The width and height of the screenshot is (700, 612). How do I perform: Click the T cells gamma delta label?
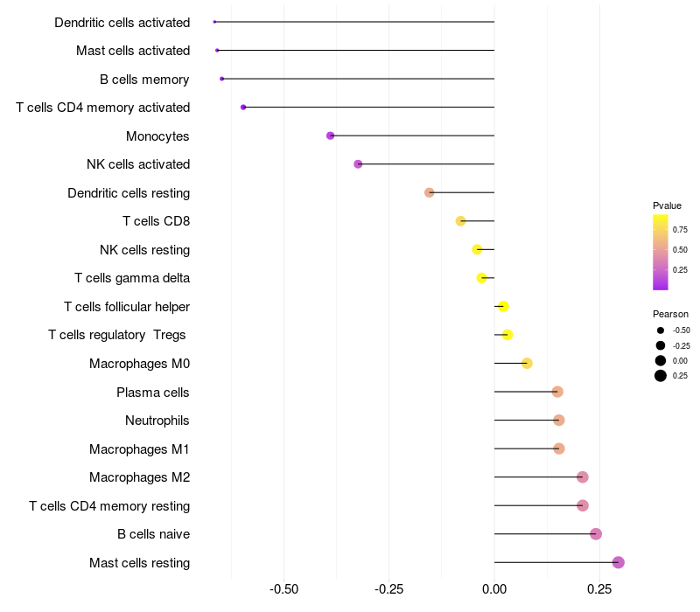(x=132, y=278)
